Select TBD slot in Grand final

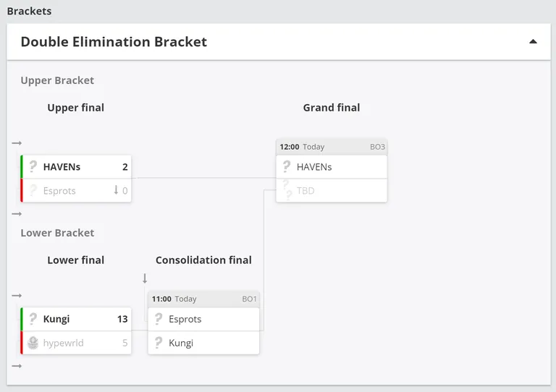click(332, 190)
